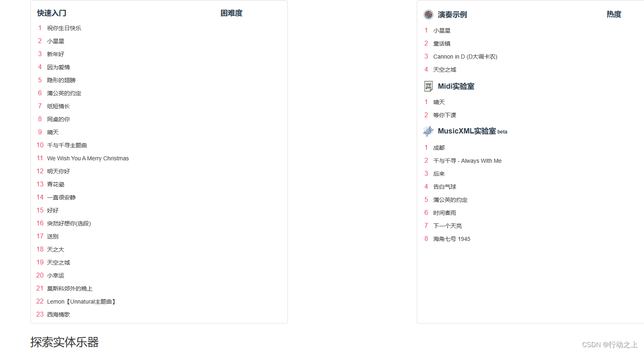Open the song 一直很安静
This screenshot has width=644, height=352.
(61, 197)
